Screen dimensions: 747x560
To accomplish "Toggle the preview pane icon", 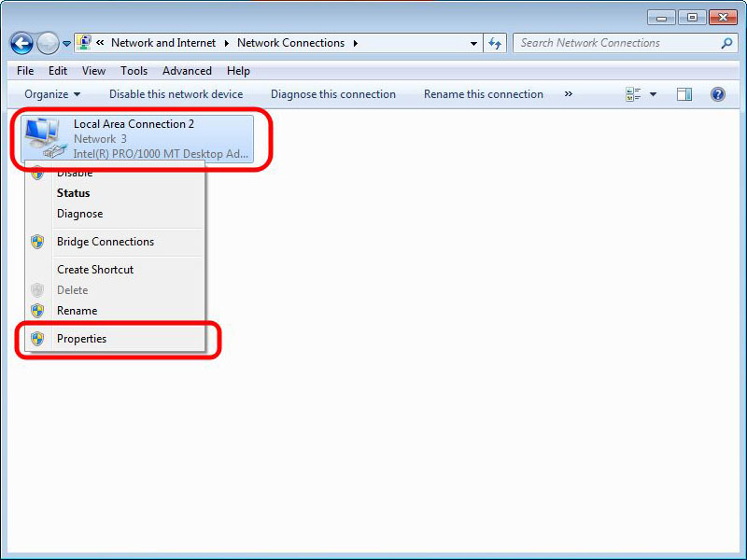I will pos(684,94).
